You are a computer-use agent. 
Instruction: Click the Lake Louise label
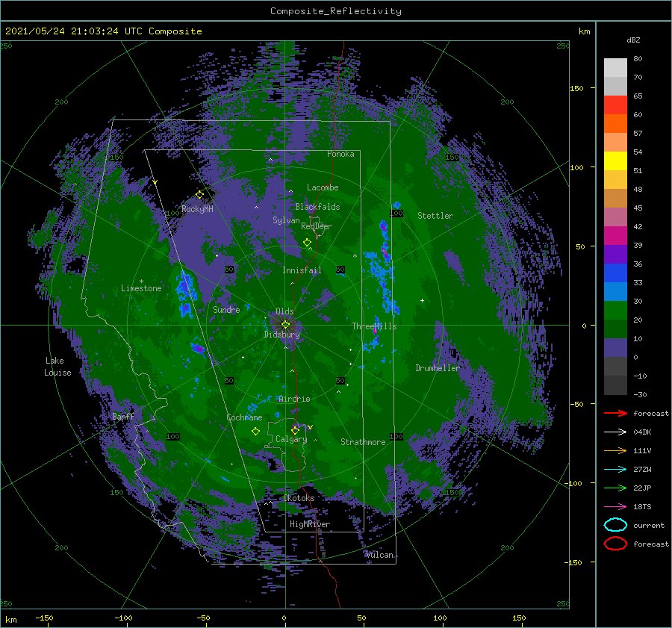pos(57,367)
